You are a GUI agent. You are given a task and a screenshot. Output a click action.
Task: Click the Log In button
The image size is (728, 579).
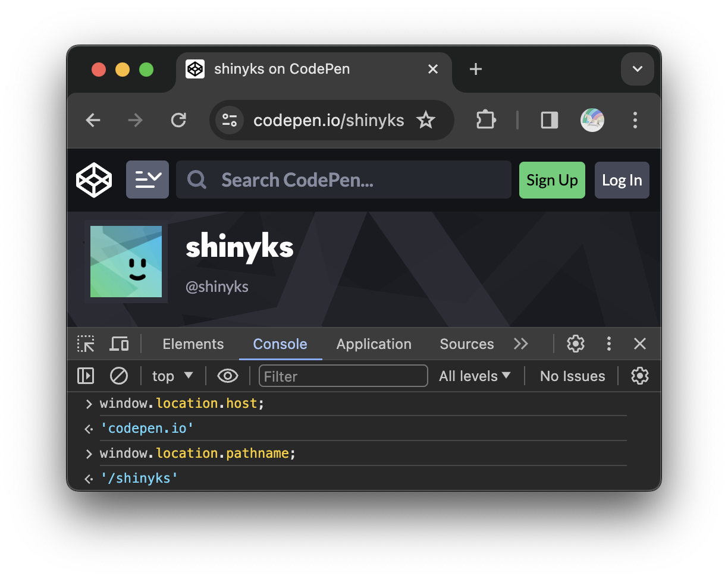pos(622,180)
